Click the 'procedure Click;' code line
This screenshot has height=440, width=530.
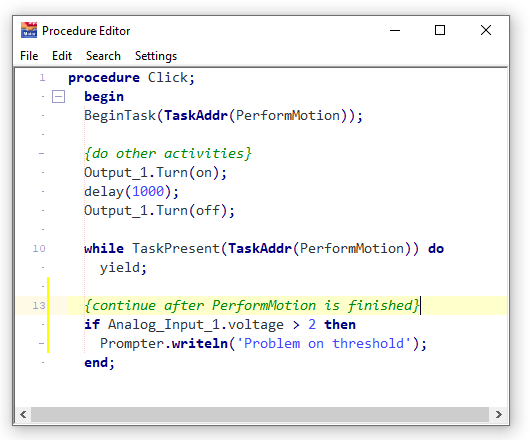pyautogui.click(x=131, y=78)
